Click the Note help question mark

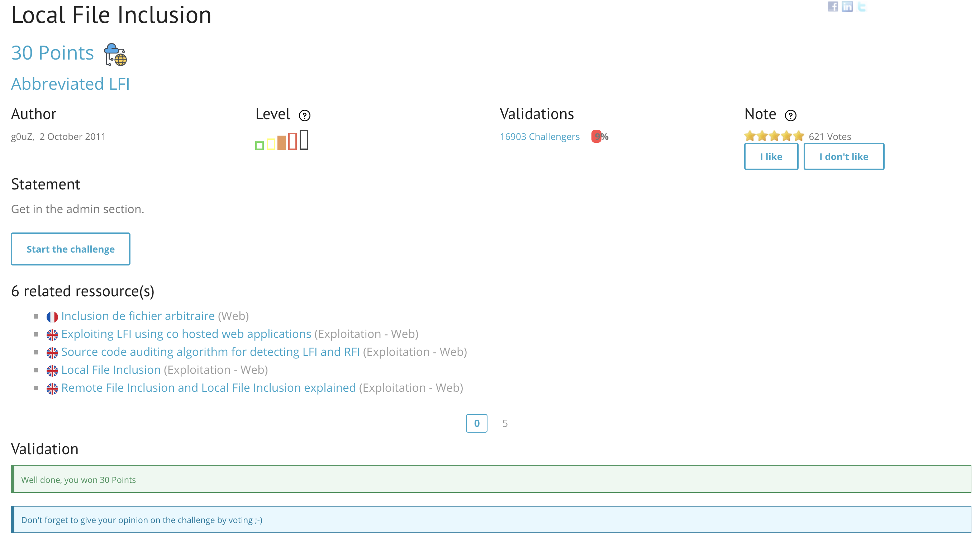point(790,116)
